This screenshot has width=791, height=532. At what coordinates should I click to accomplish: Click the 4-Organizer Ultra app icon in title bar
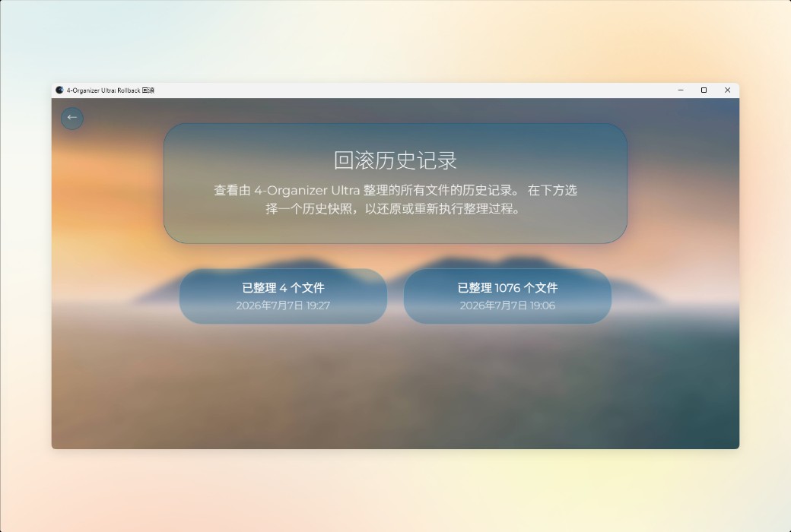[x=59, y=90]
